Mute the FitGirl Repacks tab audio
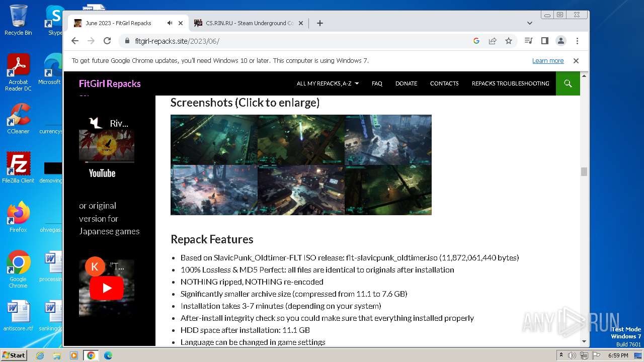Image resolution: width=644 pixels, height=362 pixels. pos(170,23)
